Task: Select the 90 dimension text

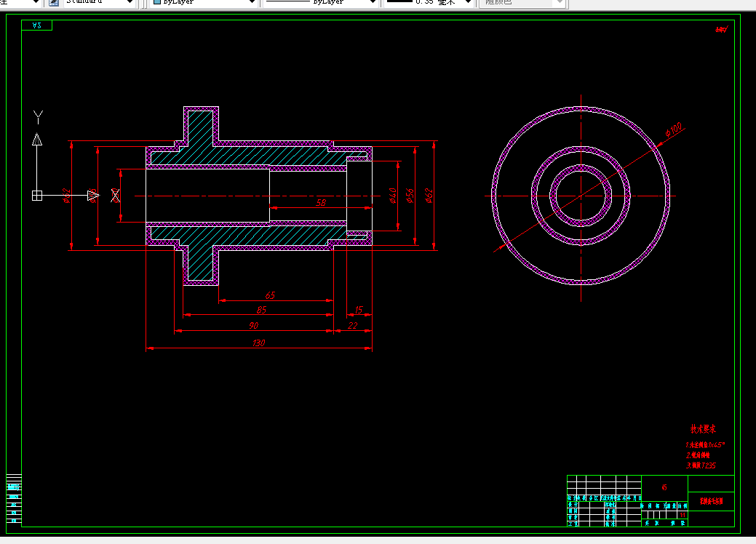Action: (x=254, y=325)
